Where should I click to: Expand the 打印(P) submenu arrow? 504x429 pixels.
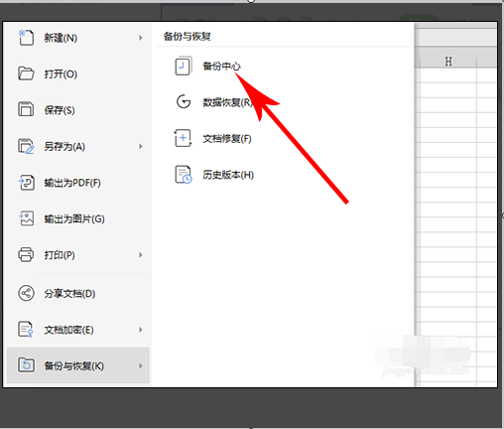click(x=141, y=255)
